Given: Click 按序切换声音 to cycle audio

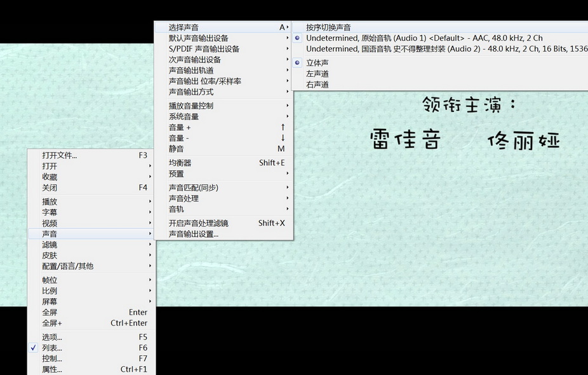Looking at the screenshot, I should 328,27.
